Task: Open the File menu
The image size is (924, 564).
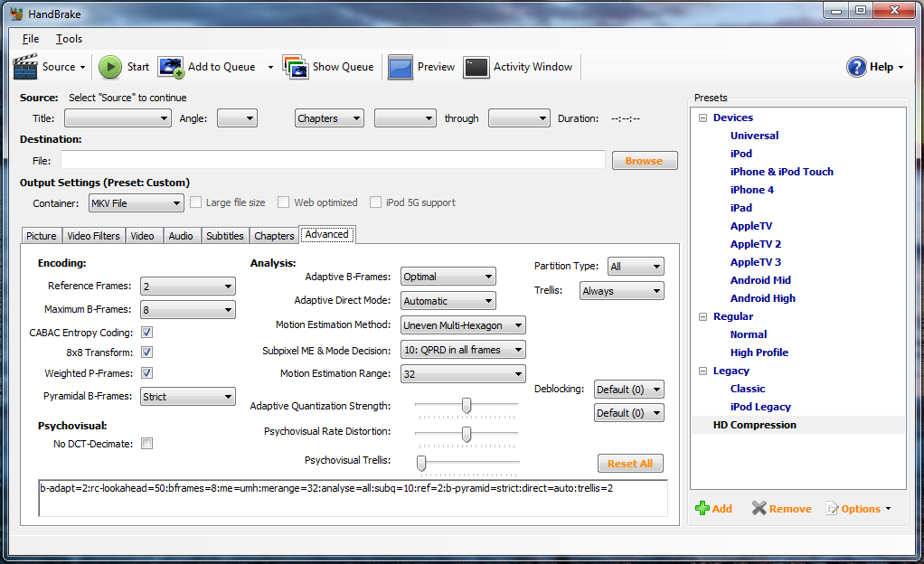Action: (31, 39)
